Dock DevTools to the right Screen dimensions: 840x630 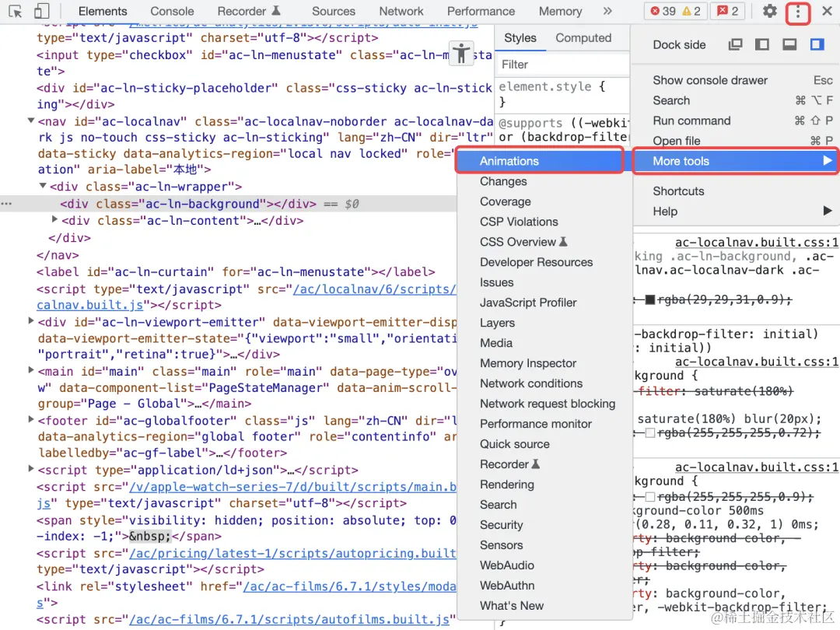(817, 44)
